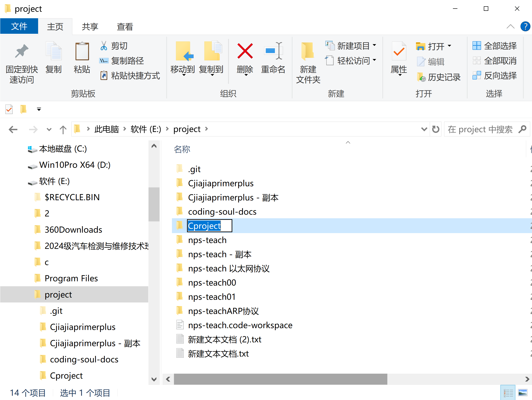The height and width of the screenshot is (400, 532).
Task: Open the 共享 (Share) ribbon tab
Action: 89,26
